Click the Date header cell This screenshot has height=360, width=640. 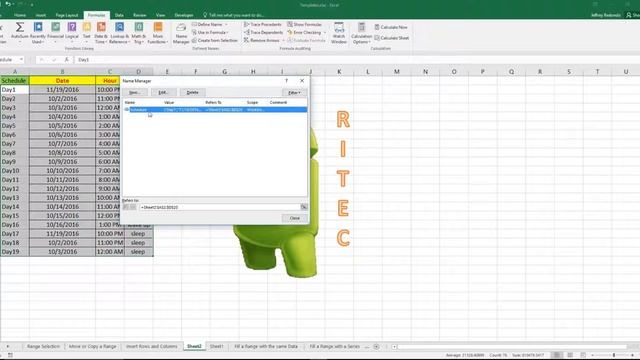(x=62, y=81)
